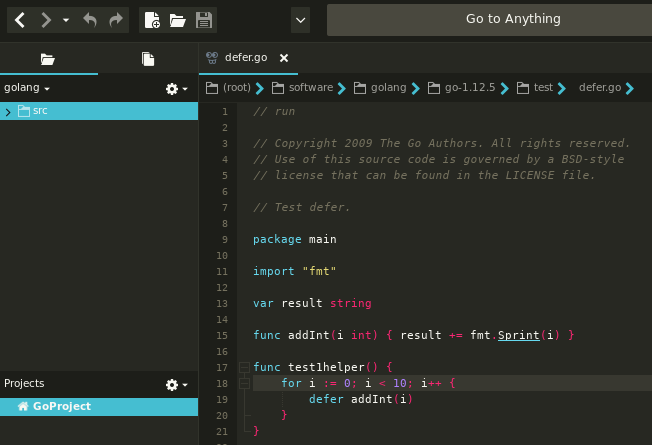Open the arrow after test breadcrumb

tap(561, 88)
